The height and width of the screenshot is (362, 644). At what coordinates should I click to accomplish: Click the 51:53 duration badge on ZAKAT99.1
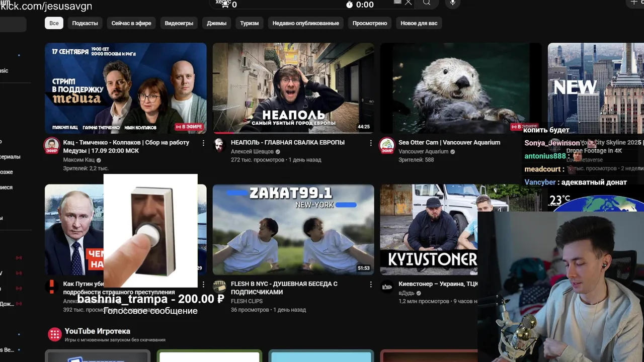click(x=364, y=268)
